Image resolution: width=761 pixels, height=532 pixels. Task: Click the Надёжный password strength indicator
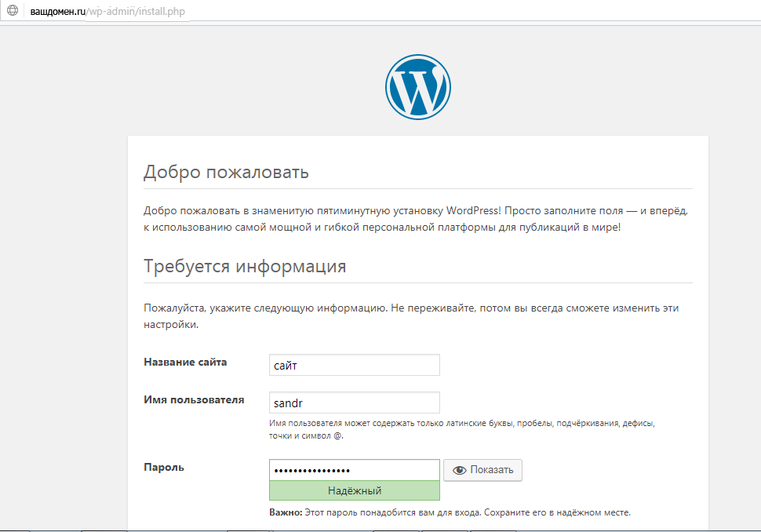point(355,490)
